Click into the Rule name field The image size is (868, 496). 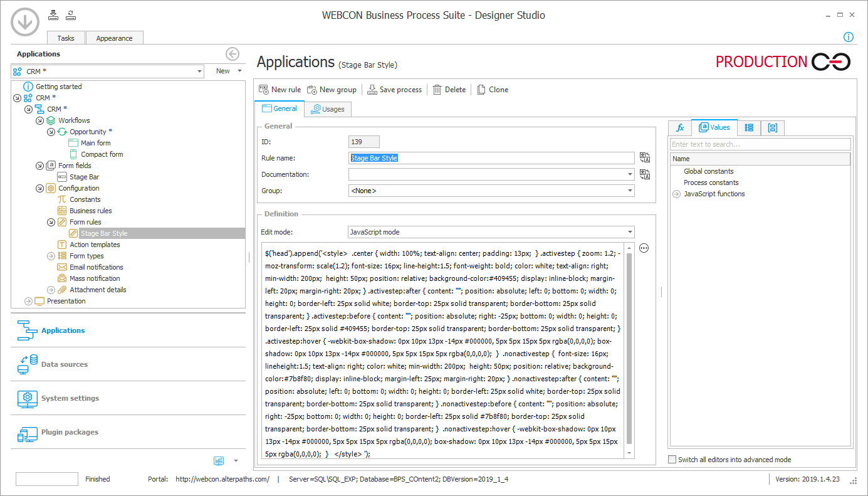[x=491, y=158]
